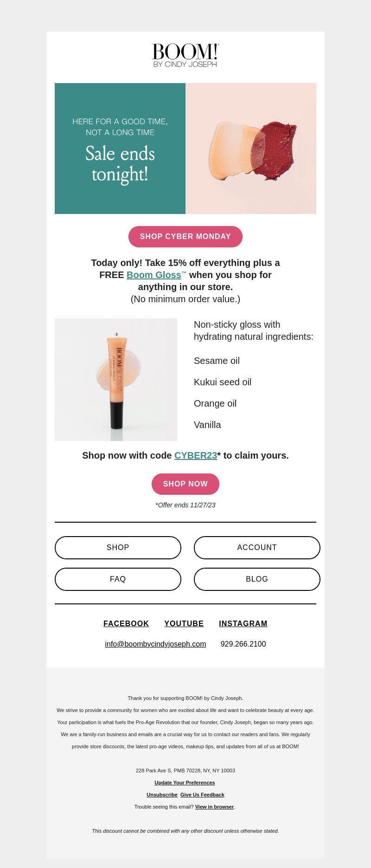Visit the BLOG section
Screen dimensions: 371x868
tap(257, 579)
